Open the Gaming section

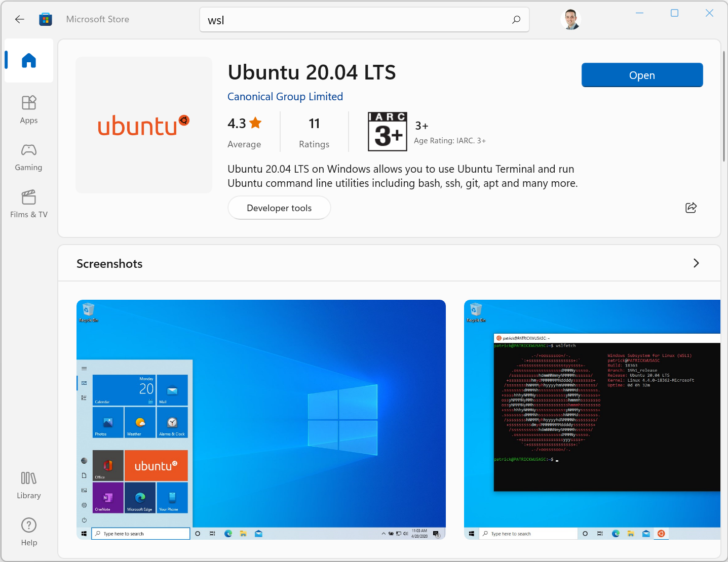pyautogui.click(x=29, y=157)
